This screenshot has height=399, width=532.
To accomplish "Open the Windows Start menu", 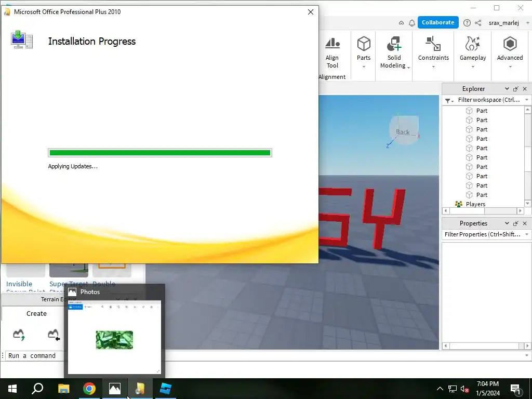I will [12, 389].
